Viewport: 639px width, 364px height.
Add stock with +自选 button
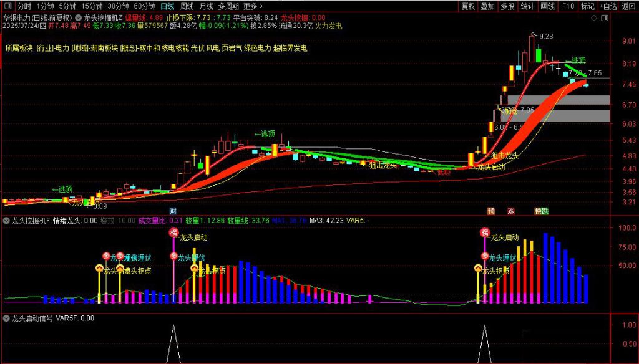click(x=608, y=7)
